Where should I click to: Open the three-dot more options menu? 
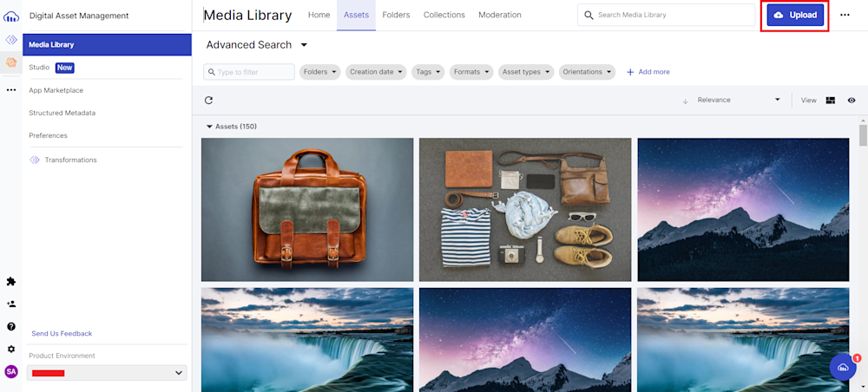[845, 15]
